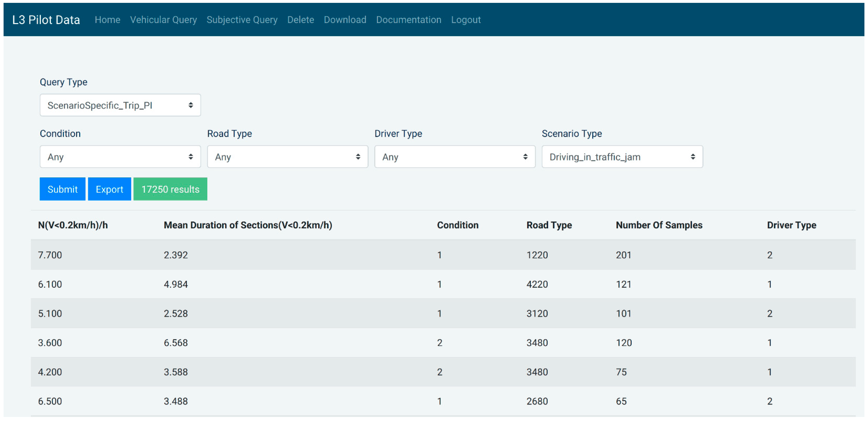The image size is (868, 421).
Task: Open the Download page
Action: 345,20
